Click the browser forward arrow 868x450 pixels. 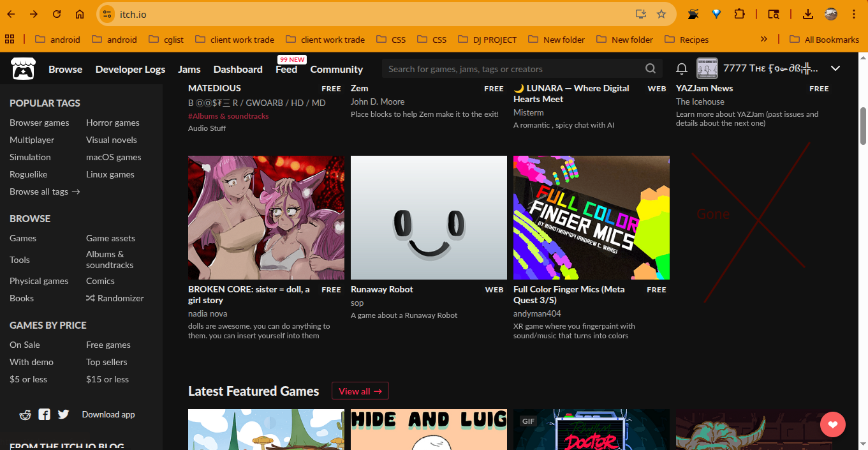coord(34,14)
